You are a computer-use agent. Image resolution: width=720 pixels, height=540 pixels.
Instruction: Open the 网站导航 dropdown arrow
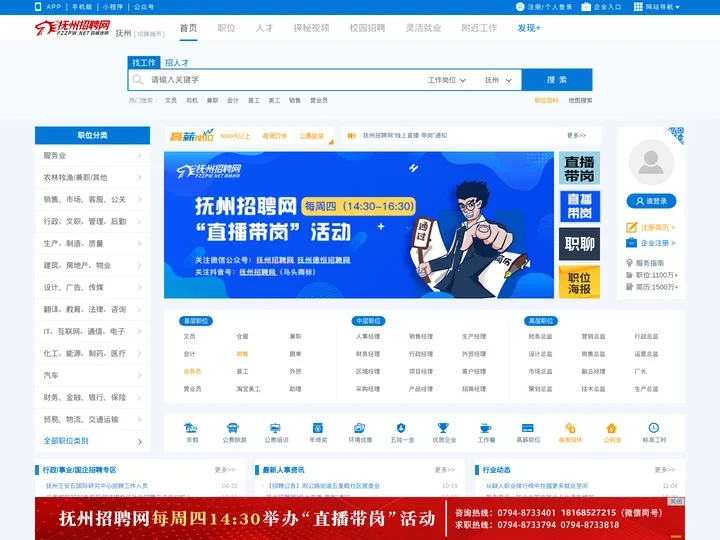click(677, 7)
